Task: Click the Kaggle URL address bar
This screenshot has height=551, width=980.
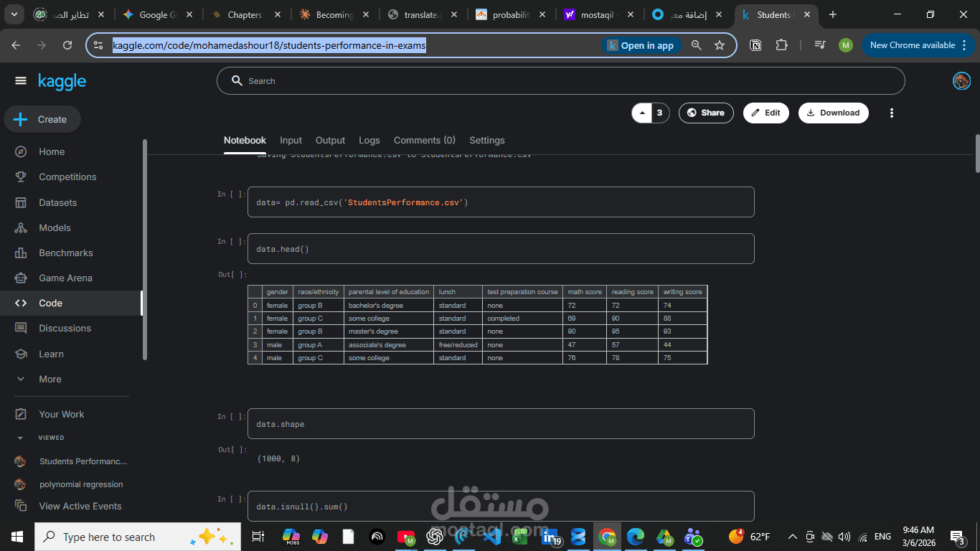Action: (x=269, y=45)
